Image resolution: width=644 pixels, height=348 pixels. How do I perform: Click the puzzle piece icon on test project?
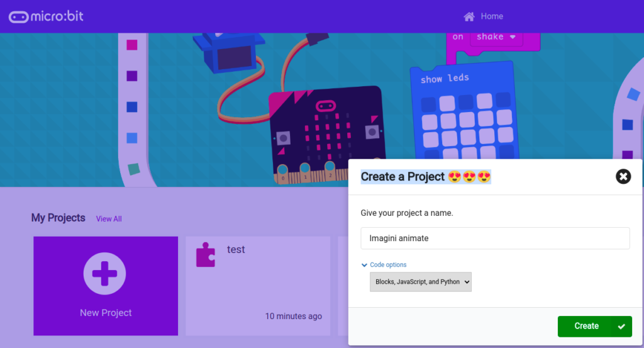pyautogui.click(x=206, y=255)
